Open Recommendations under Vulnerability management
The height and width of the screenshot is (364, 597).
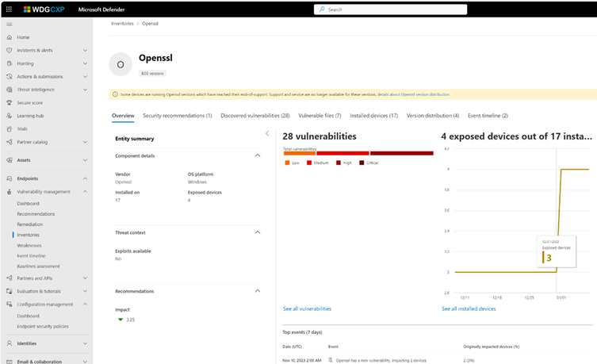36,214
